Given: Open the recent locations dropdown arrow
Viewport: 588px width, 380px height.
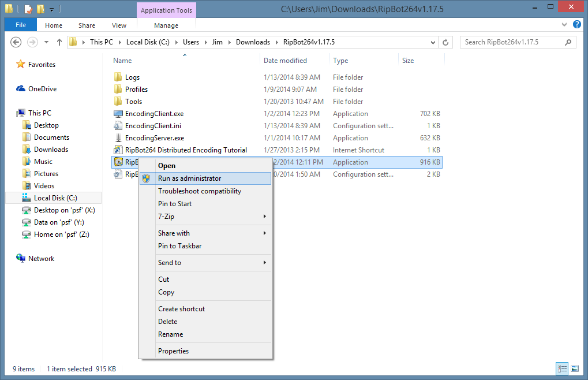Looking at the screenshot, I should (47, 42).
